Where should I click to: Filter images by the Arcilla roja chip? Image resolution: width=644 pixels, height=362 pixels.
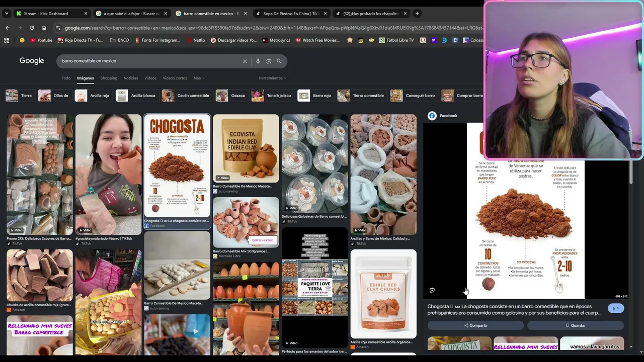pos(93,96)
